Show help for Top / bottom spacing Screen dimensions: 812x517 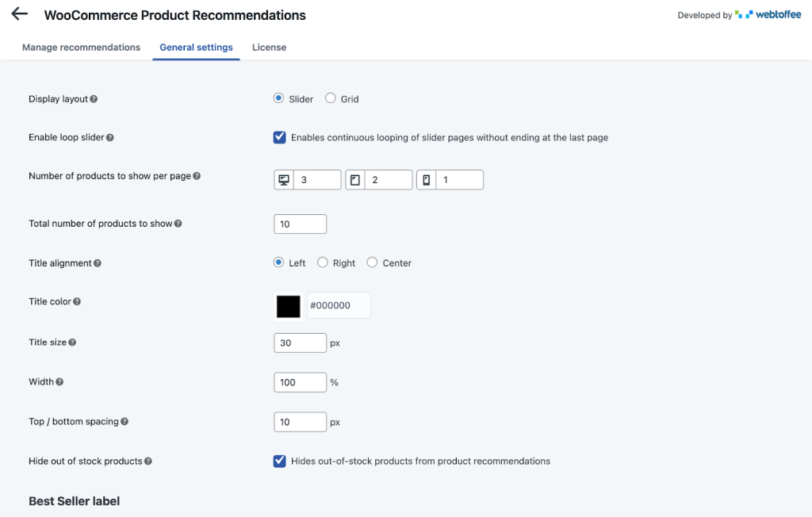click(x=124, y=422)
